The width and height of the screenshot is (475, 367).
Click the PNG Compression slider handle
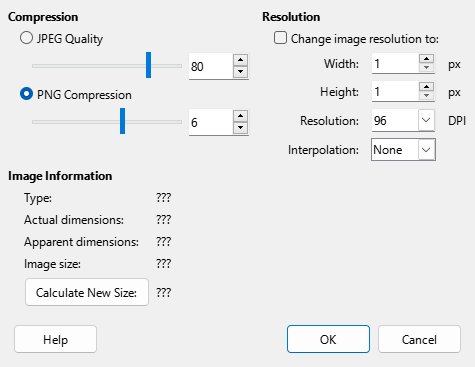[122, 121]
